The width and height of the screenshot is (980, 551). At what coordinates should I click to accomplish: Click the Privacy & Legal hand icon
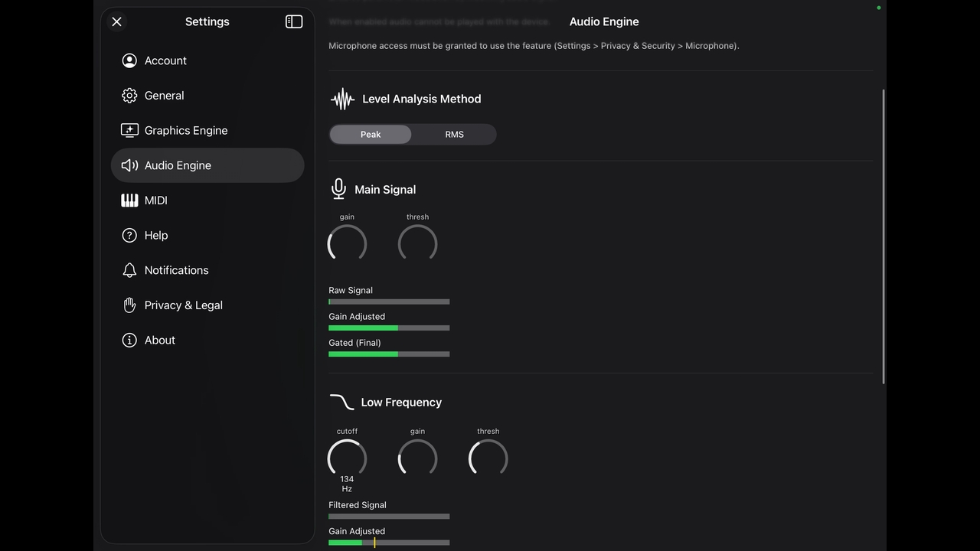tap(129, 305)
